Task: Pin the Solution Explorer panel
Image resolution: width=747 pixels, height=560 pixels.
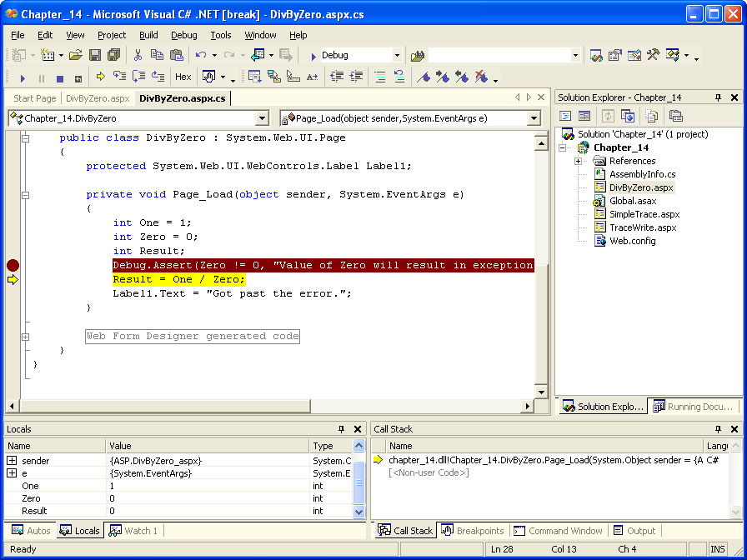Action: pos(718,97)
